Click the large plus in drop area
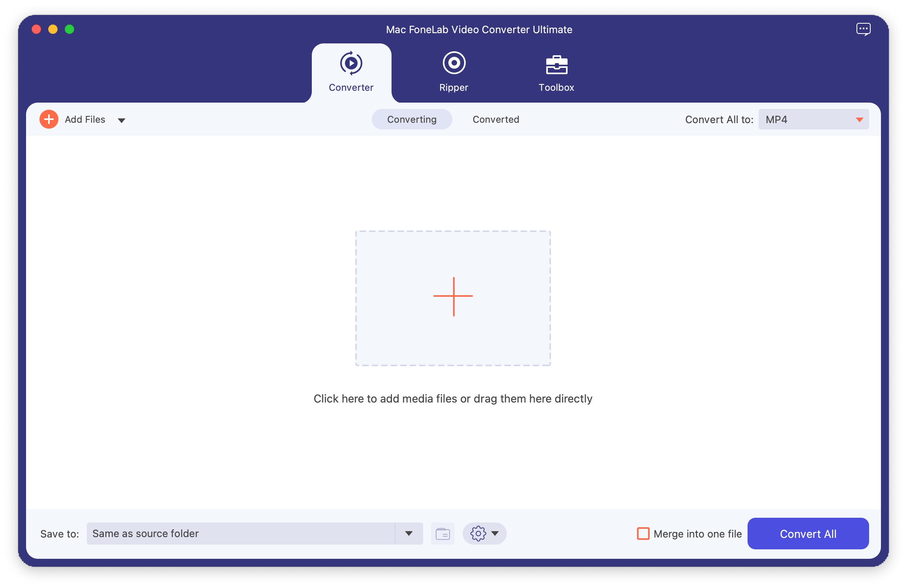The width and height of the screenshot is (907, 588). (453, 297)
